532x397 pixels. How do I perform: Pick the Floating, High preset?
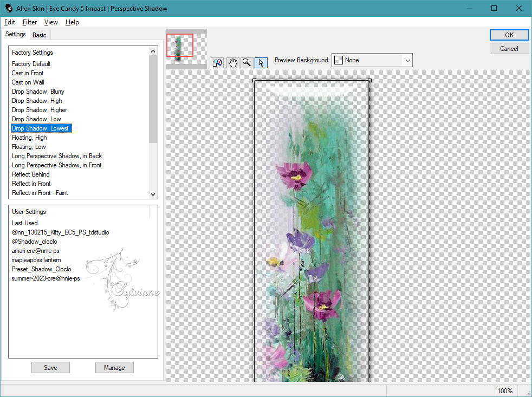[29, 138]
